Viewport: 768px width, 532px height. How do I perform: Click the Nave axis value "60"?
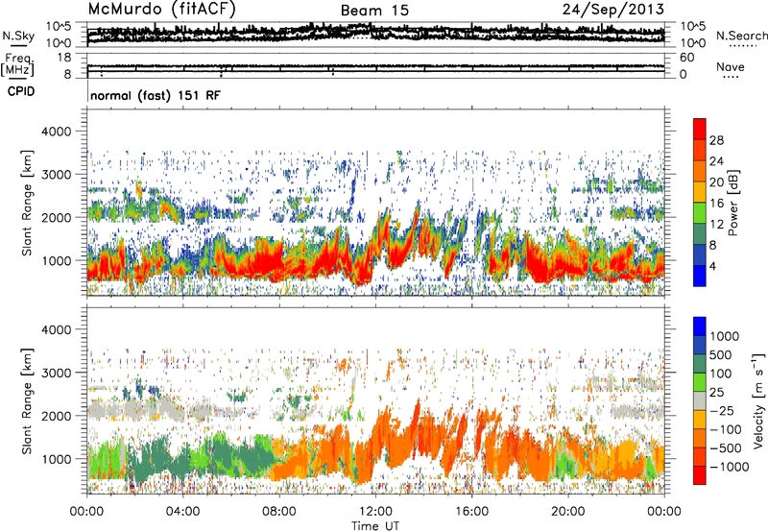tap(686, 58)
